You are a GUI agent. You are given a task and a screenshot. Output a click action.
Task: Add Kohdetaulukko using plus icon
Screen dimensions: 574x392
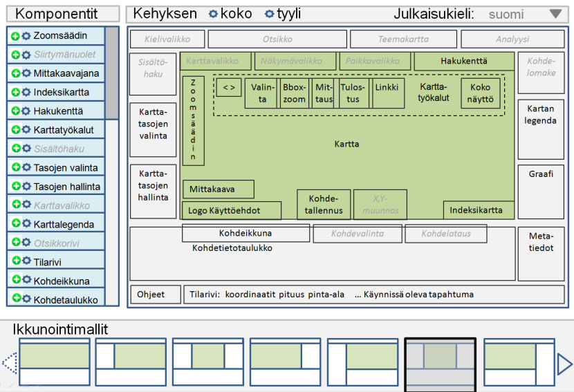15,298
